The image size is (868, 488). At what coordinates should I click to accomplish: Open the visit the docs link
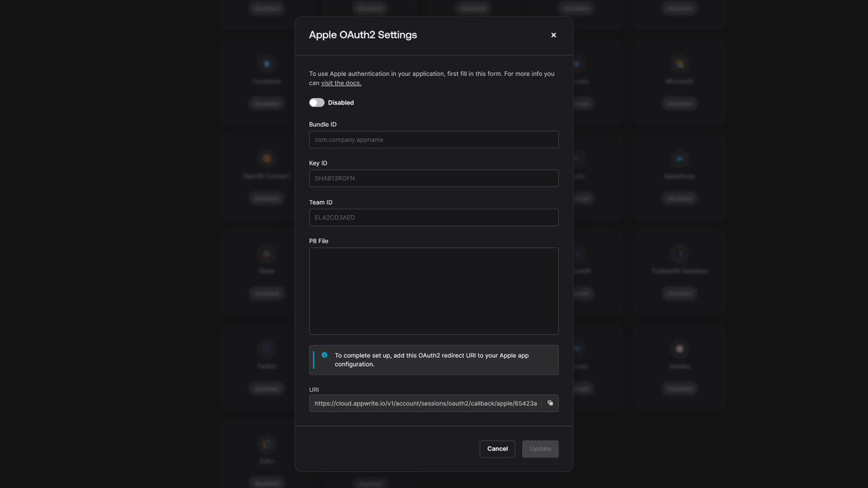tap(341, 83)
